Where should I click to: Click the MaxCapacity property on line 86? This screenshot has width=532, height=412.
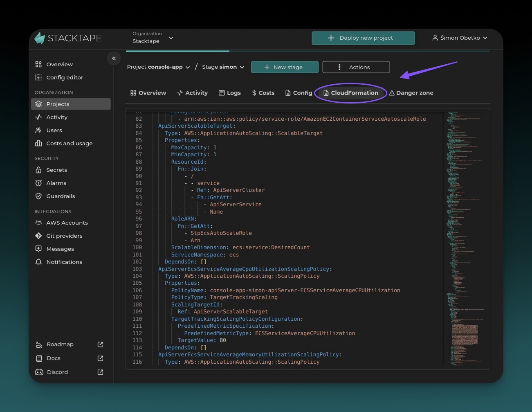tap(189, 147)
